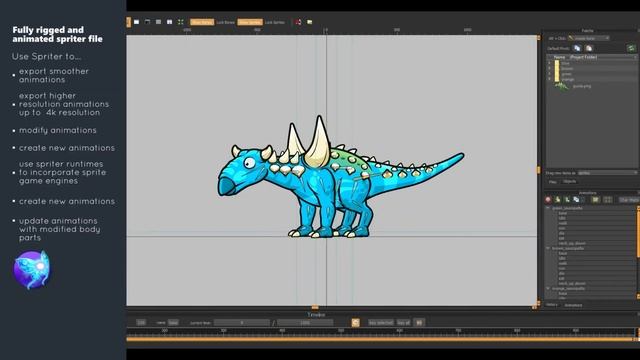The image size is (640, 360).
Task: Click the third icon in the Animations toolbar
Action: [567, 200]
